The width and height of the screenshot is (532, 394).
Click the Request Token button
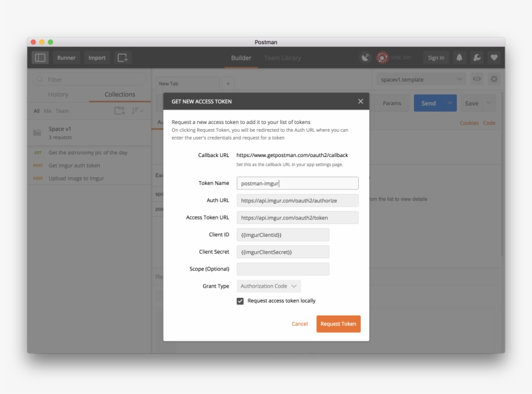click(x=338, y=323)
